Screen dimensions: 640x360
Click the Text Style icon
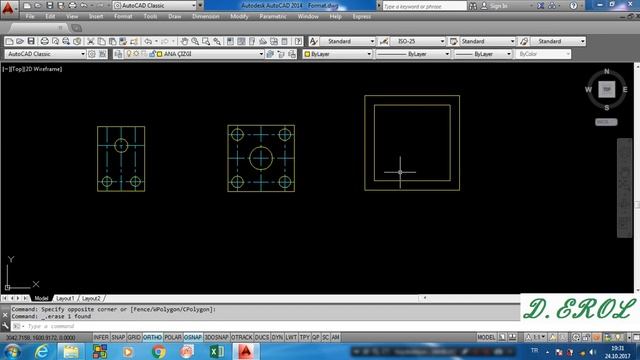(313, 41)
